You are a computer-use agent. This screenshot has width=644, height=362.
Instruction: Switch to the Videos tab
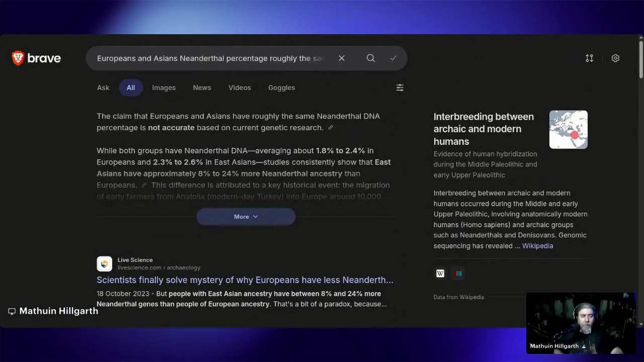coord(239,87)
